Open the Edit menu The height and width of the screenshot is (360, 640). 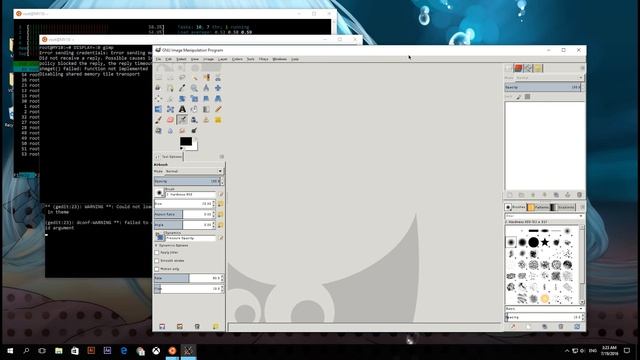169,59
